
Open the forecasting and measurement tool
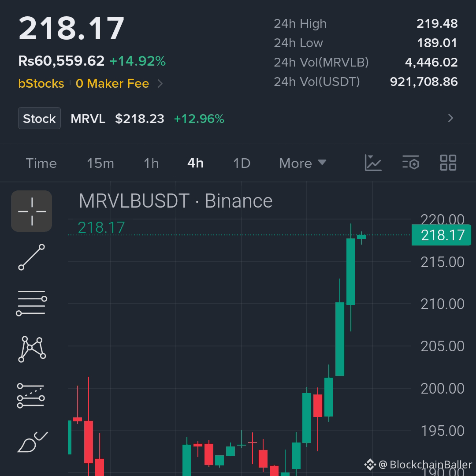31,396
